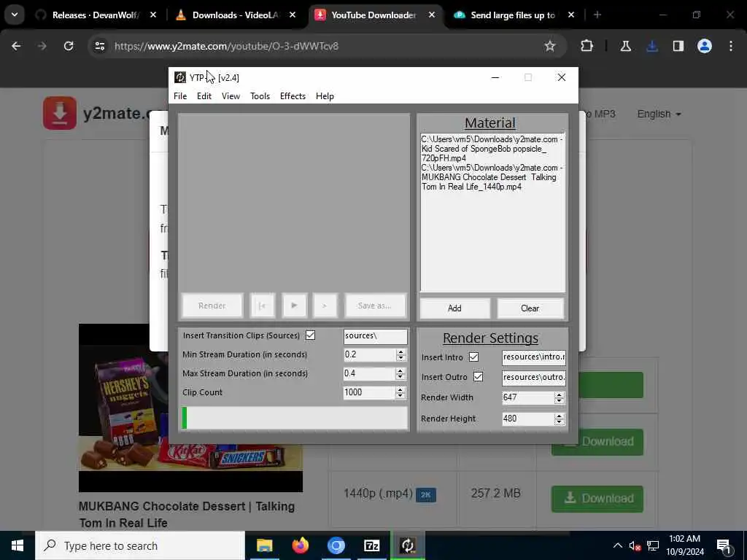Close the YouTube Downloader tab
The width and height of the screenshot is (747, 560).
(432, 15)
